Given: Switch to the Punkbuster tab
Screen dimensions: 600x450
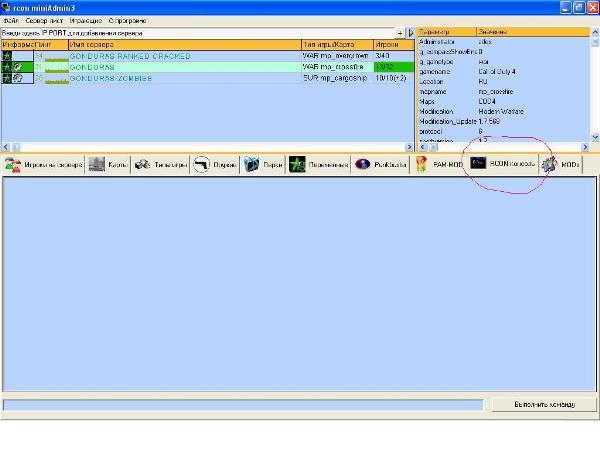Looking at the screenshot, I should point(380,165).
